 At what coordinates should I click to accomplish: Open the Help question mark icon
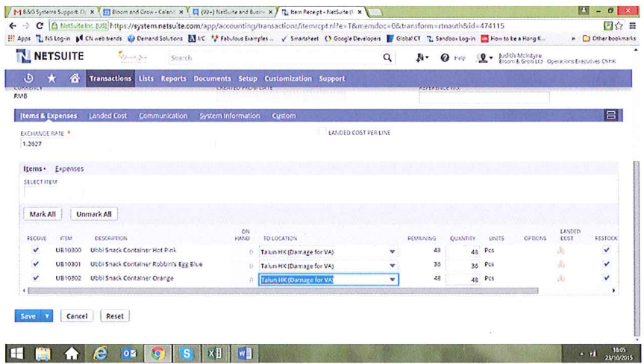[445, 58]
